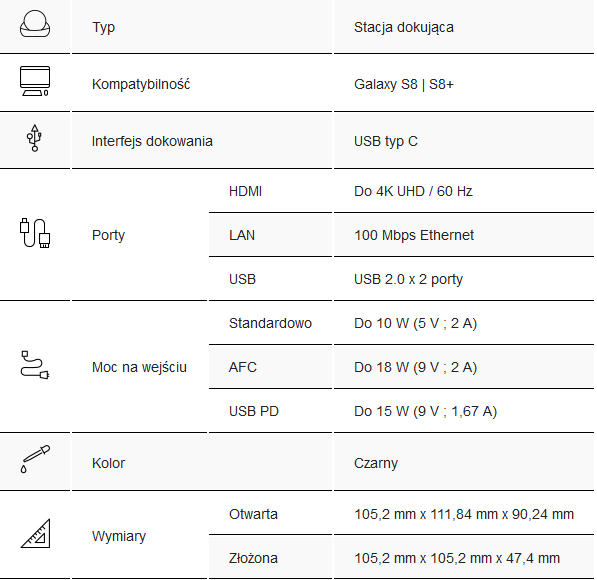This screenshot has height=580, width=597.
Task: Click the USB symbol icon for Interfejs dokowania
Action: (35, 138)
